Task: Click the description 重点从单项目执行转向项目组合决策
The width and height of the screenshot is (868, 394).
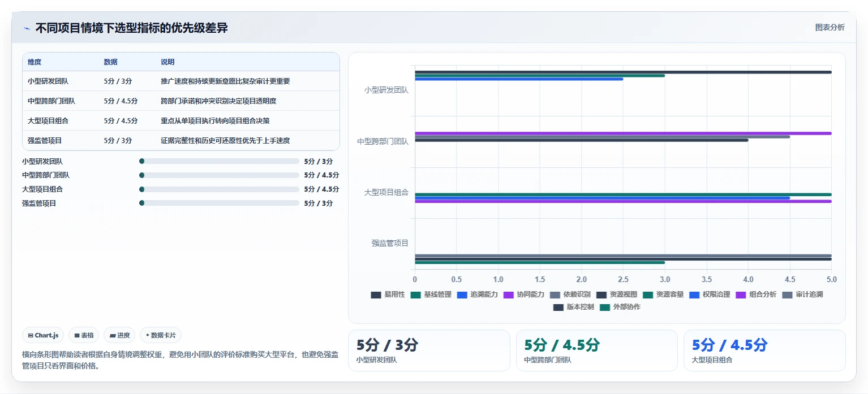Action: (x=215, y=121)
